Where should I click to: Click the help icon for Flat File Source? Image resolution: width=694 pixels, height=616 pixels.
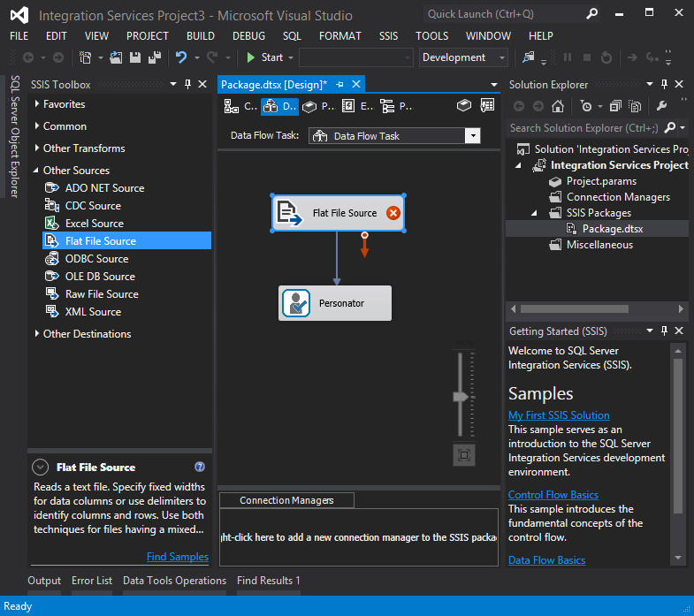click(200, 468)
